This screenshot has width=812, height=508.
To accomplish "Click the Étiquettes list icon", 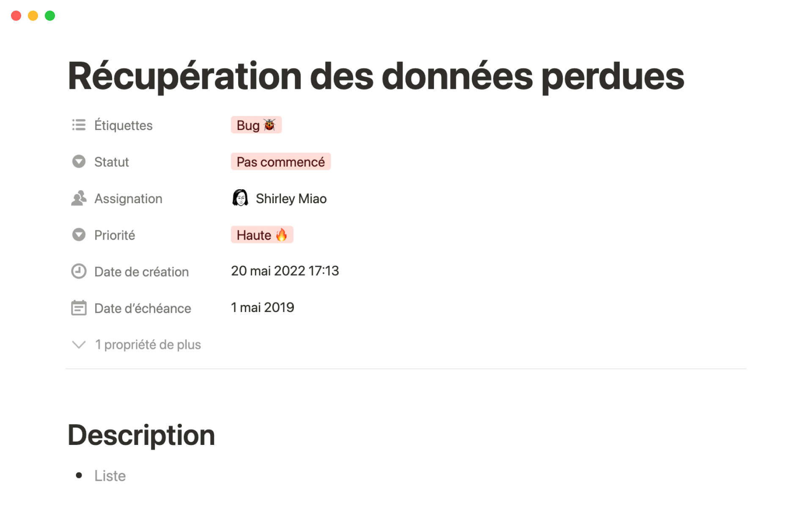I will coord(79,125).
